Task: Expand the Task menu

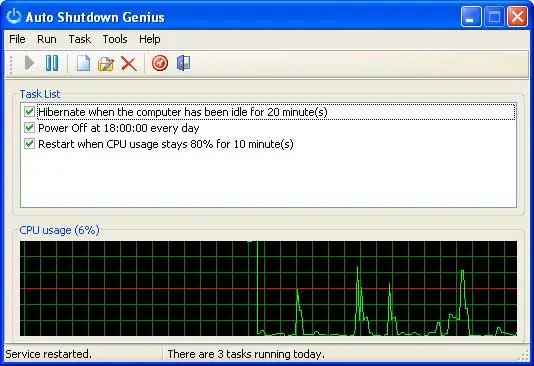Action: (x=80, y=39)
